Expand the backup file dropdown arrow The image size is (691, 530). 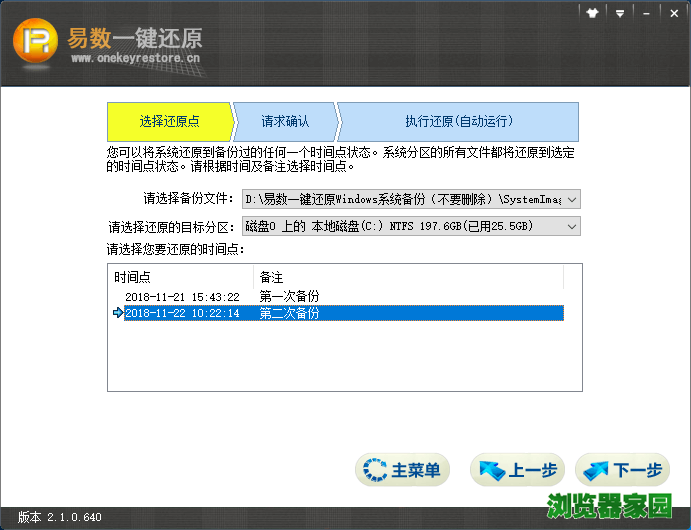pos(572,200)
